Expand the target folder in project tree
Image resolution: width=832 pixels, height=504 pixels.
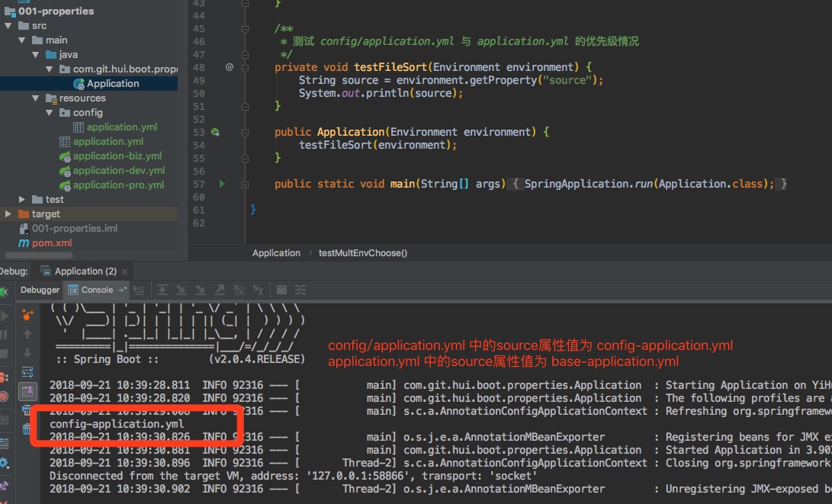(8, 214)
